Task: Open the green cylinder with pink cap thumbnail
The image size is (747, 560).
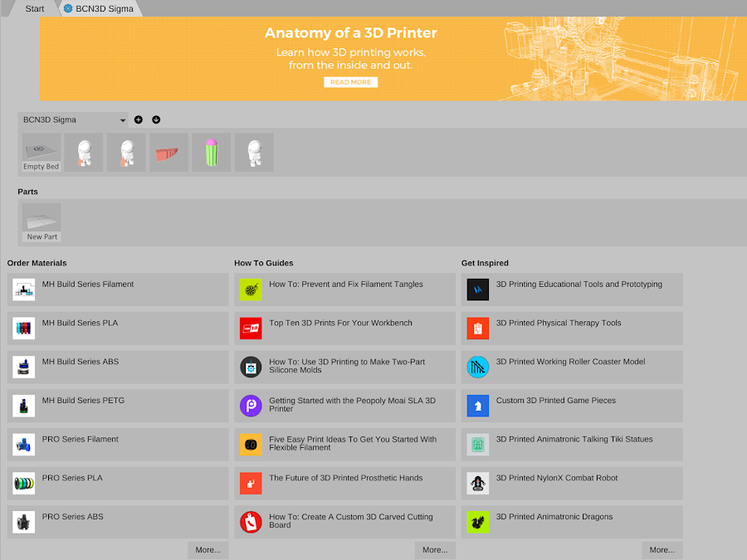Action: pos(212,153)
